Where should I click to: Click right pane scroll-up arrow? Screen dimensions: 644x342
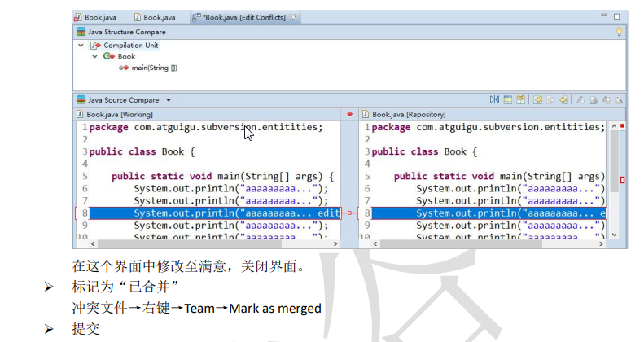(614, 126)
